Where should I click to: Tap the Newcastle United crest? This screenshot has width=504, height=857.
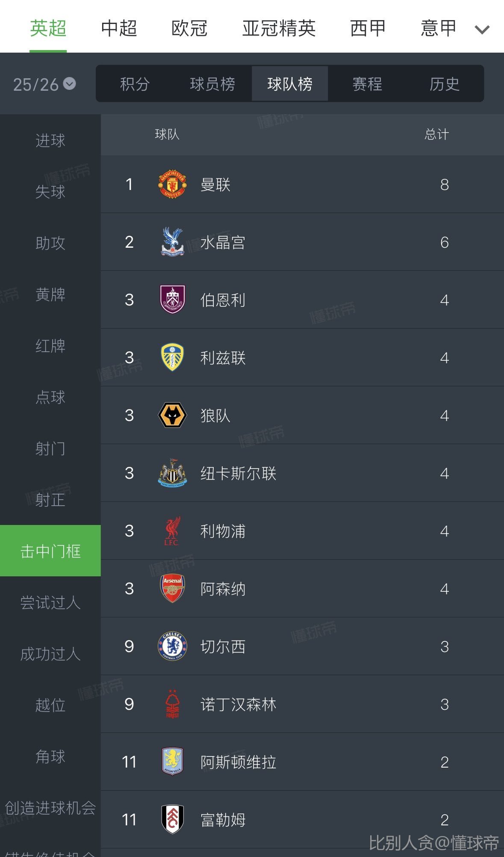point(172,473)
